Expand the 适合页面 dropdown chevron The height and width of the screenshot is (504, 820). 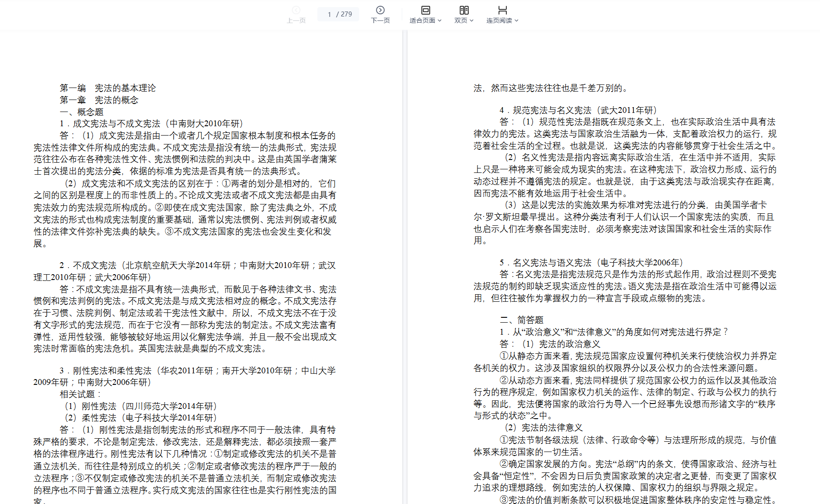pyautogui.click(x=440, y=20)
